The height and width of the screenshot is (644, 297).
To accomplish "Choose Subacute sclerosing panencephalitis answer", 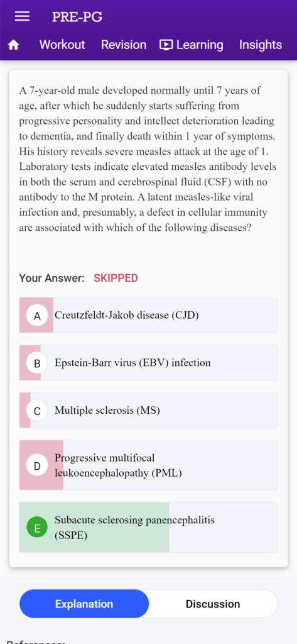I will point(148,528).
